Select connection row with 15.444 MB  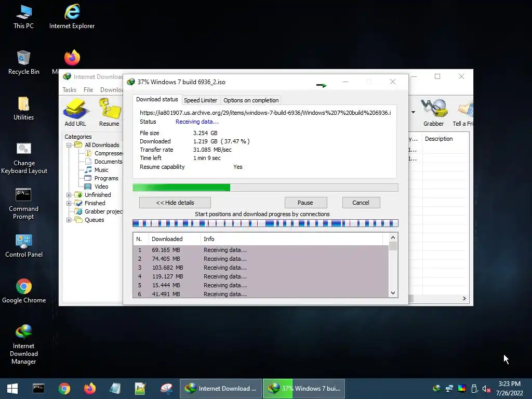pyautogui.click(x=261, y=285)
